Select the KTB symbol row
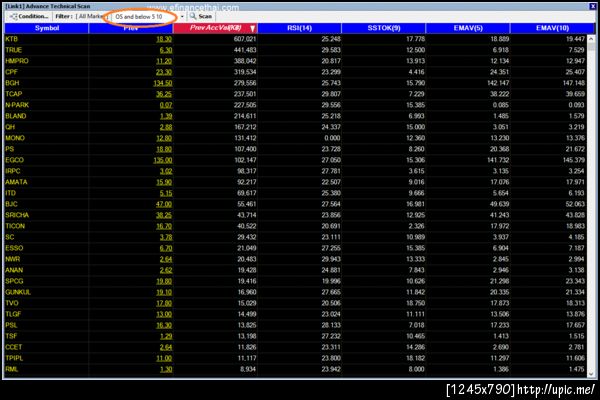 tap(296, 39)
